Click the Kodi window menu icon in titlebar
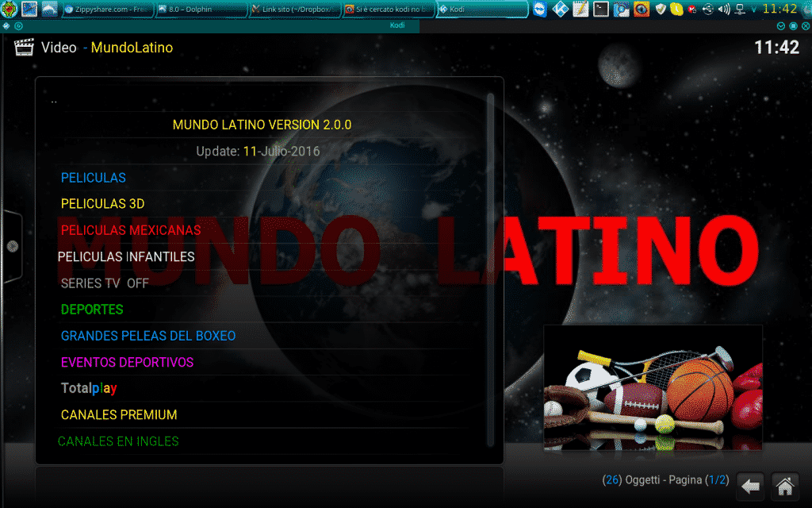 6,25
